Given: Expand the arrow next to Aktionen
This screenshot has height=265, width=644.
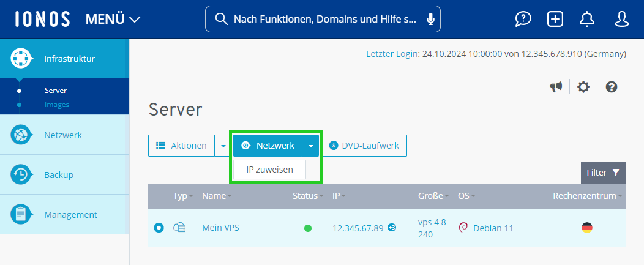Looking at the screenshot, I should (x=223, y=146).
